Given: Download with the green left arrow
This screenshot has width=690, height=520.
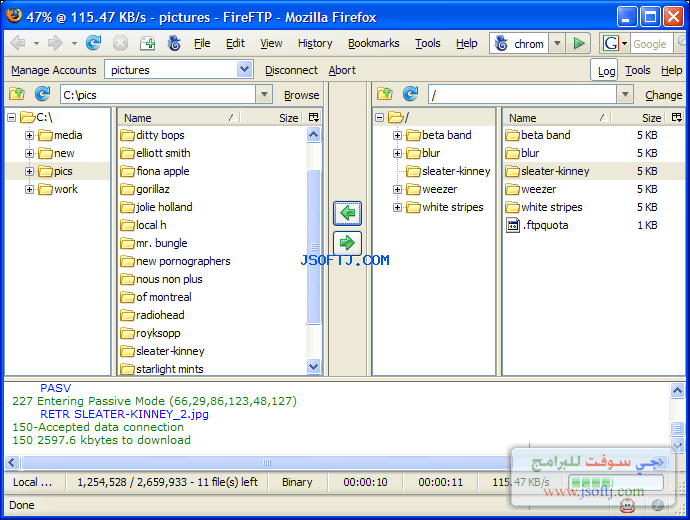Looking at the screenshot, I should tap(348, 213).
